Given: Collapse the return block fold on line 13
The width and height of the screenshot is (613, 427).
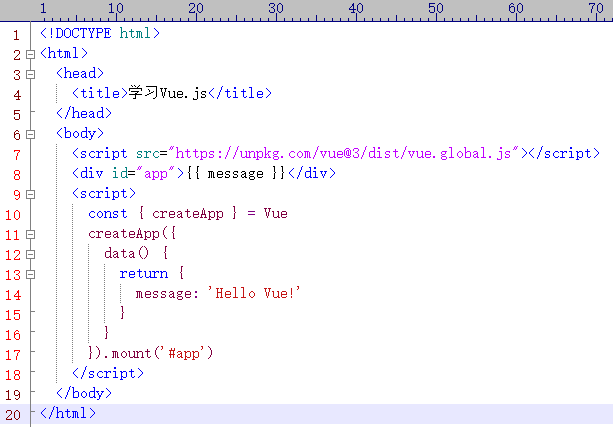Looking at the screenshot, I should pyautogui.click(x=30, y=274).
